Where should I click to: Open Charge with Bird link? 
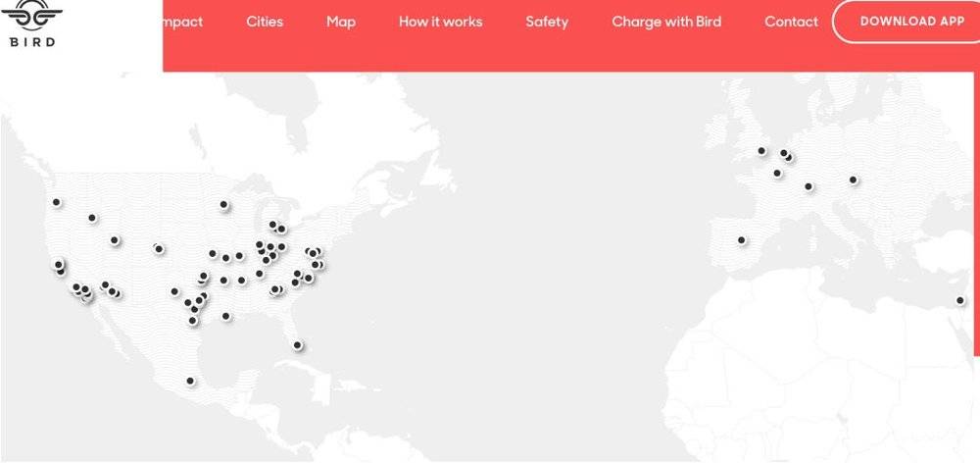pos(666,22)
